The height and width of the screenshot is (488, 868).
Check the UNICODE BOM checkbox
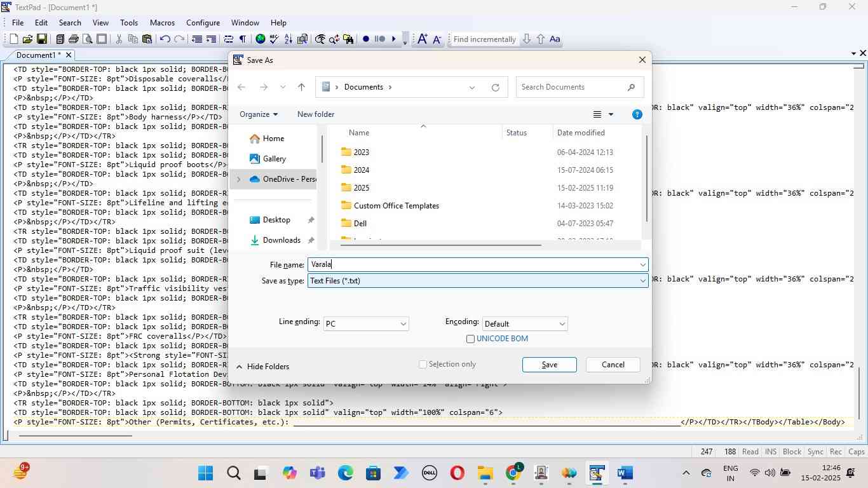471,339
